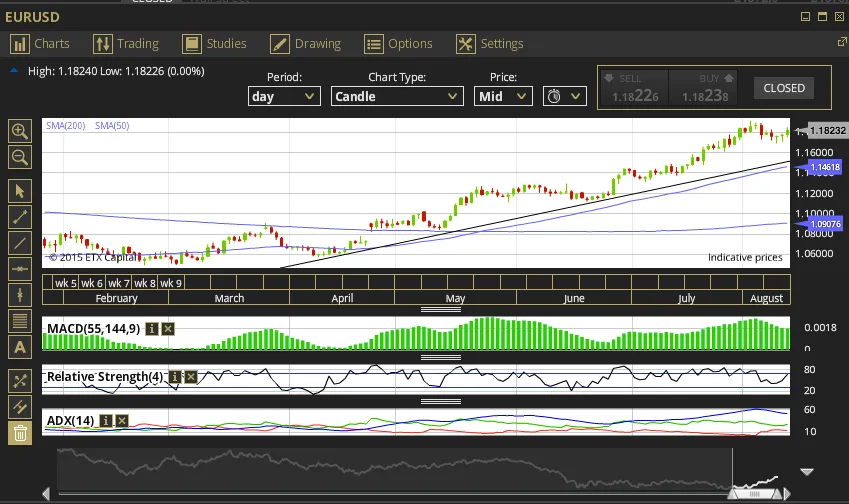This screenshot has width=849, height=504.
Task: Open ADX(14) study info
Action: point(106,421)
